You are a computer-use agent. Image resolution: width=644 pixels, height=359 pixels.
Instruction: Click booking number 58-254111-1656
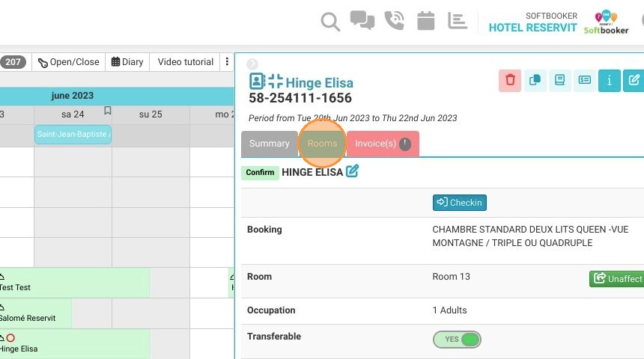[300, 98]
